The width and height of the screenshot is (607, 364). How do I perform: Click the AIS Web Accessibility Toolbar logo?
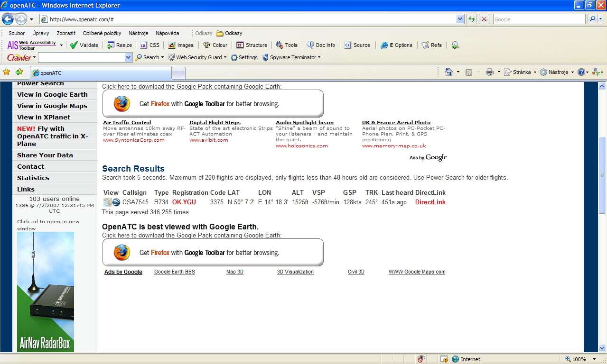(x=31, y=45)
